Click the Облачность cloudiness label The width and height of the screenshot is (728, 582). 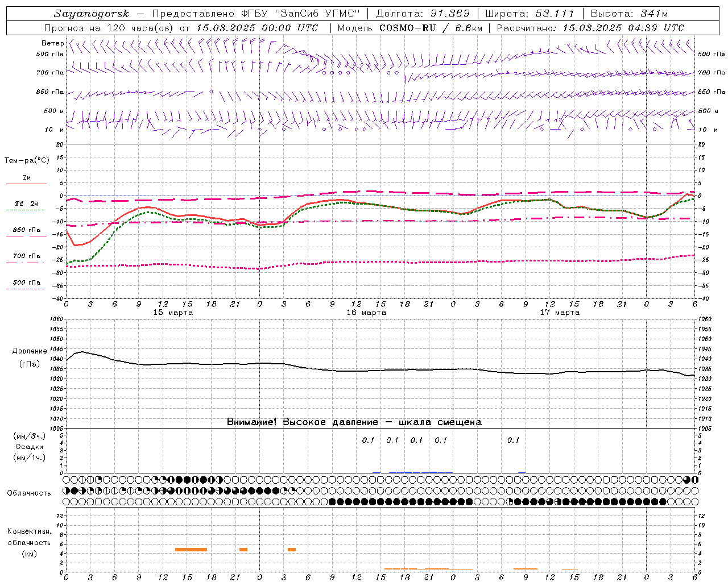28,493
